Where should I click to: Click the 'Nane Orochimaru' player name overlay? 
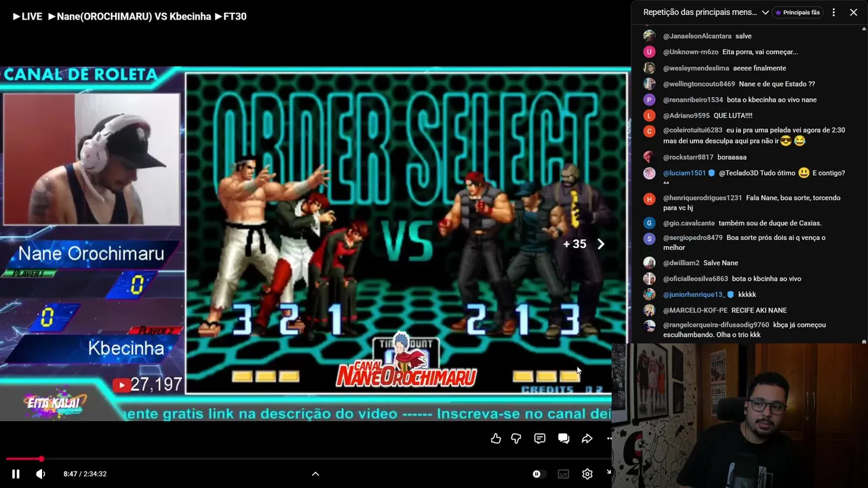coord(91,253)
